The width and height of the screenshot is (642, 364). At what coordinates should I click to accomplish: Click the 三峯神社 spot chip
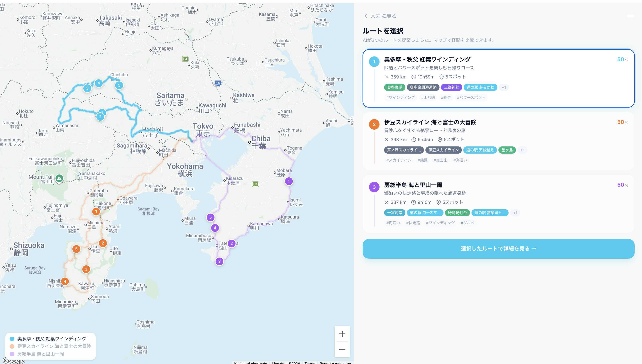click(452, 87)
